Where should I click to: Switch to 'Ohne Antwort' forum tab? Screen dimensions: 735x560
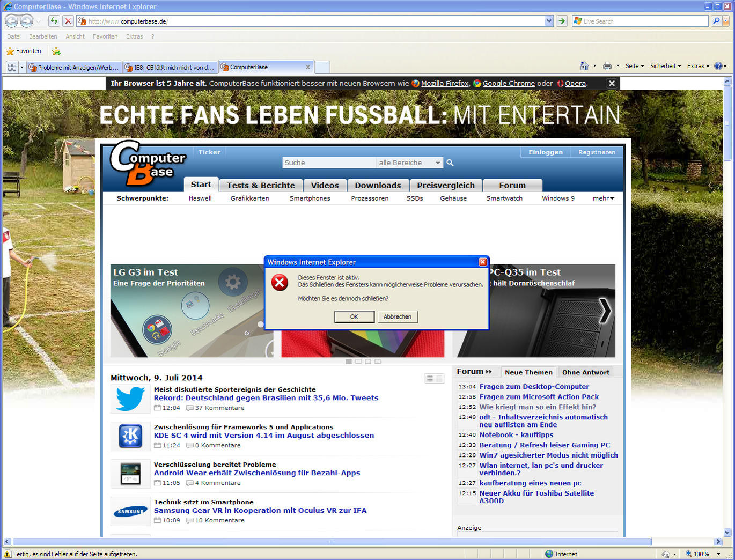tap(585, 372)
